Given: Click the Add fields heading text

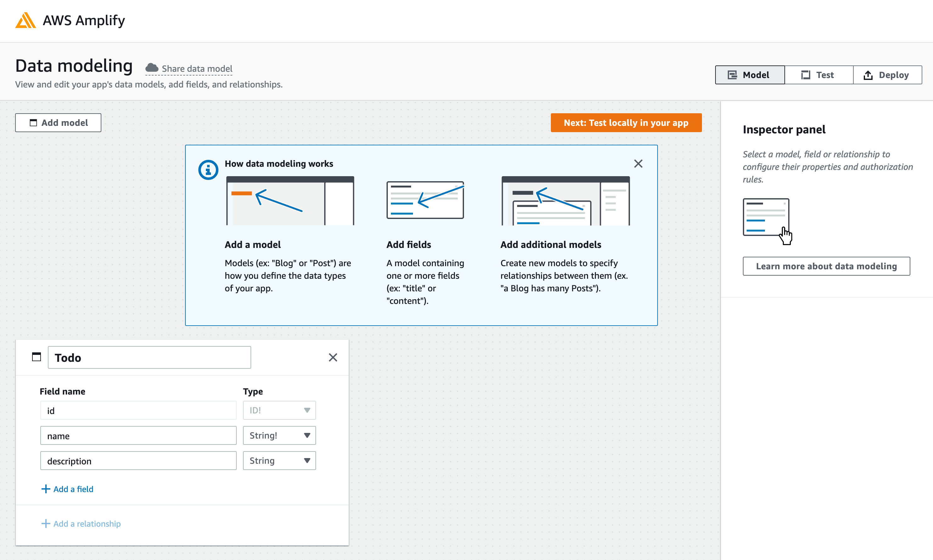Looking at the screenshot, I should point(409,244).
